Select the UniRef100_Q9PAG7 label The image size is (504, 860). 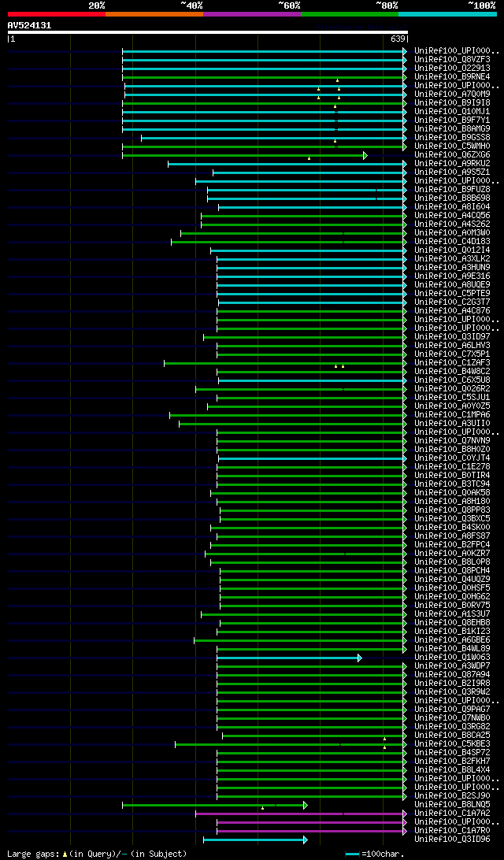453,709
